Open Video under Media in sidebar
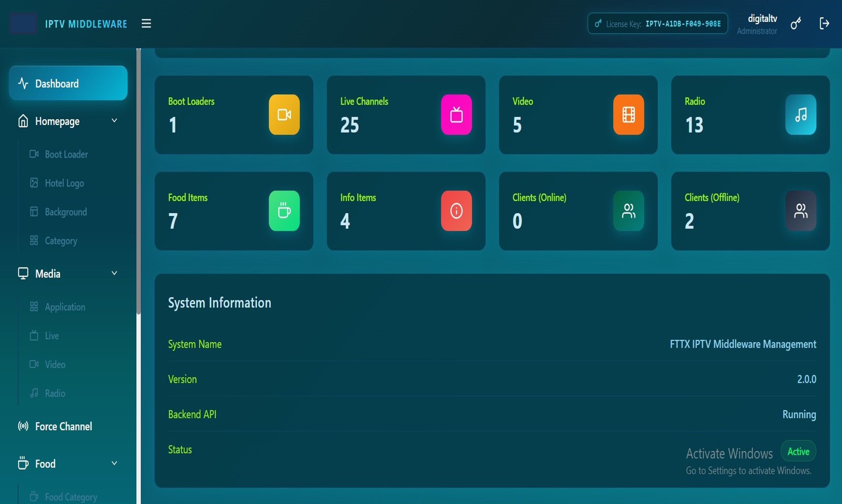This screenshot has height=504, width=842. 55,364
